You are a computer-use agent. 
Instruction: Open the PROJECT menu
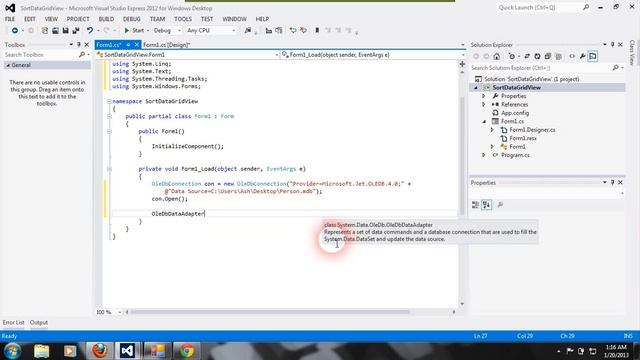[78, 19]
